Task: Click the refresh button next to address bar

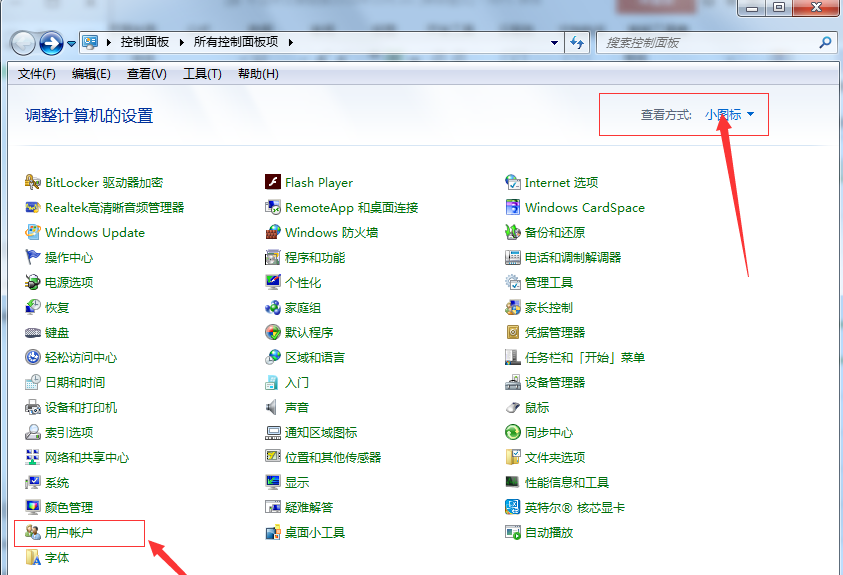Action: point(577,43)
